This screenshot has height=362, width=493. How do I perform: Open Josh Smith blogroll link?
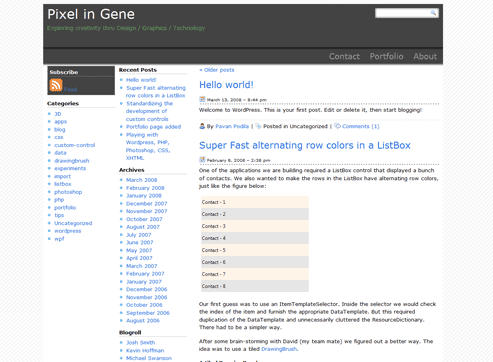tap(140, 343)
